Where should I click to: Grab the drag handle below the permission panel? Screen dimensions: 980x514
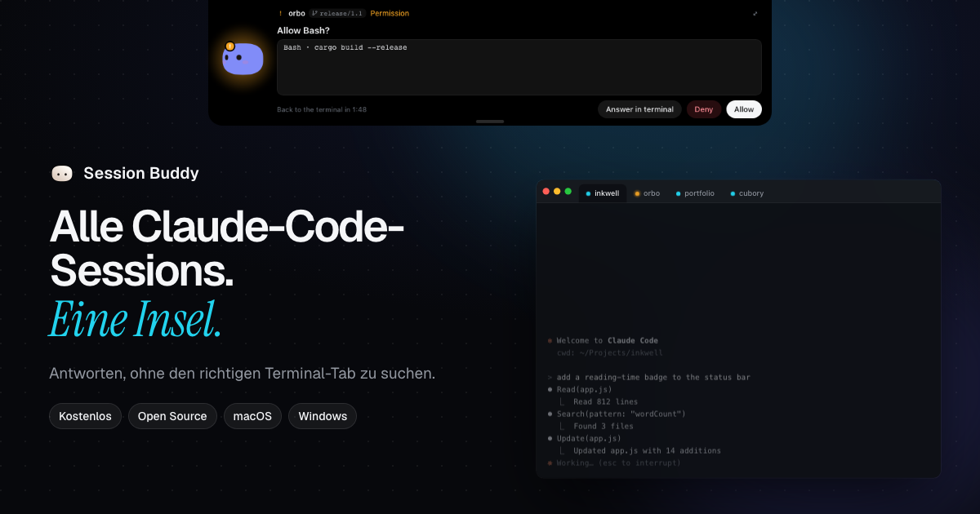[490, 121]
